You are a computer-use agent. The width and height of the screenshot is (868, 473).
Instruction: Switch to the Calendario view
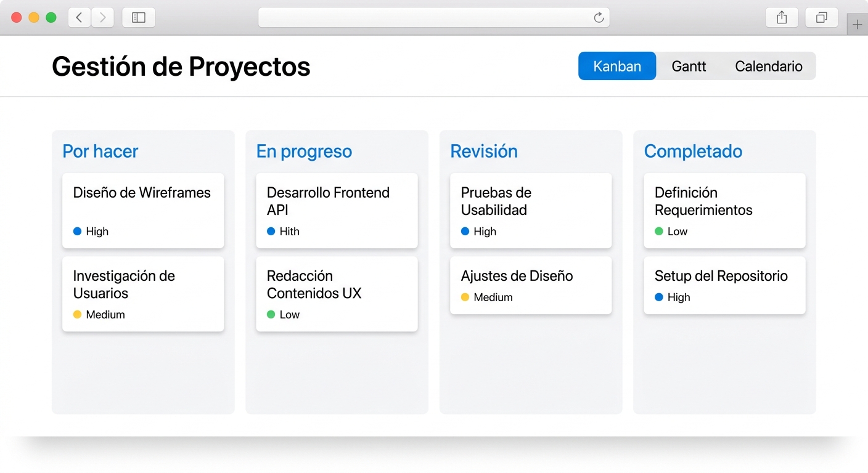click(768, 66)
